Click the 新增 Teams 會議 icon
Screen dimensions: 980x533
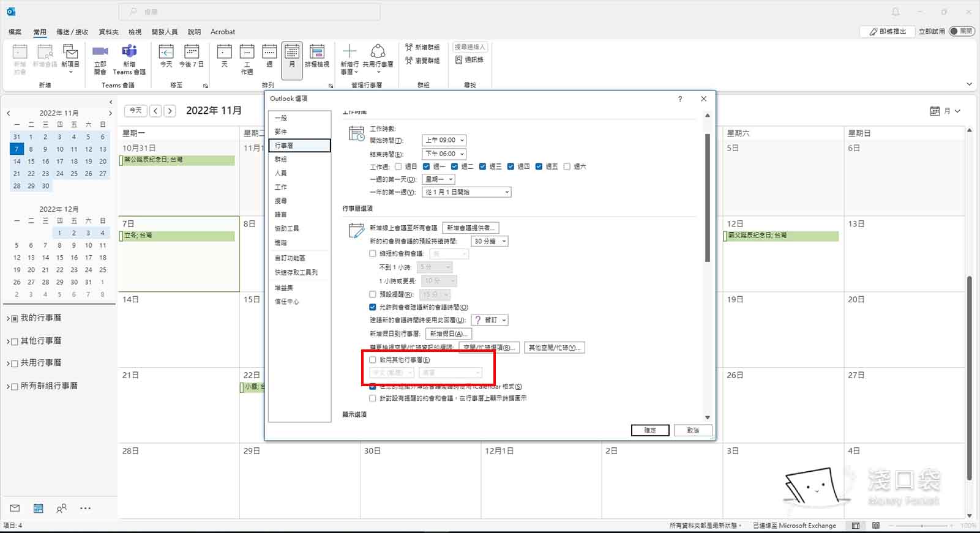tap(129, 52)
